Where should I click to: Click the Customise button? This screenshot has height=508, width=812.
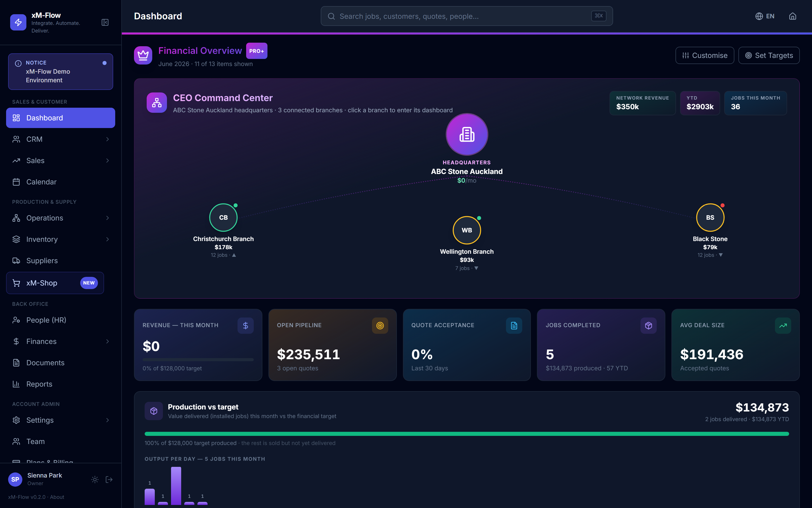coord(705,55)
